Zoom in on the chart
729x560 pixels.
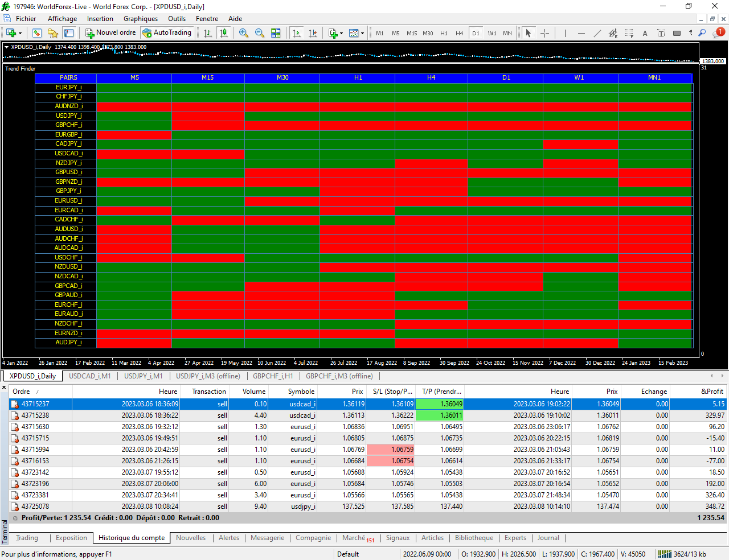244,33
